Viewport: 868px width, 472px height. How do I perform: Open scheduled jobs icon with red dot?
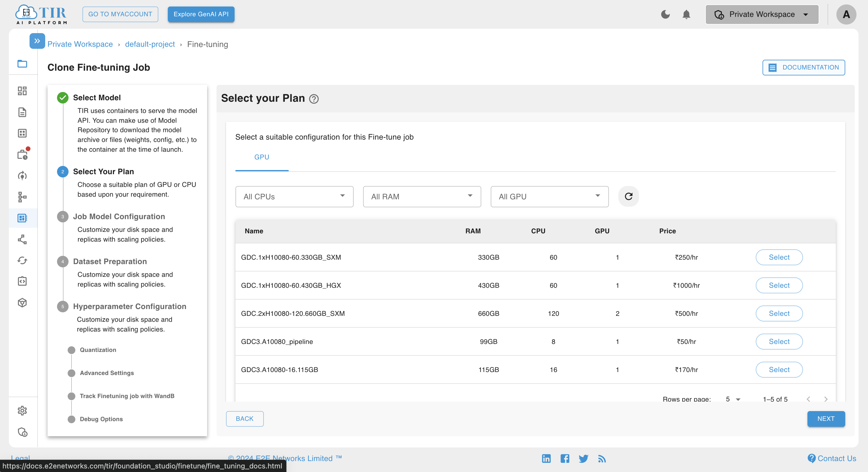pyautogui.click(x=23, y=154)
